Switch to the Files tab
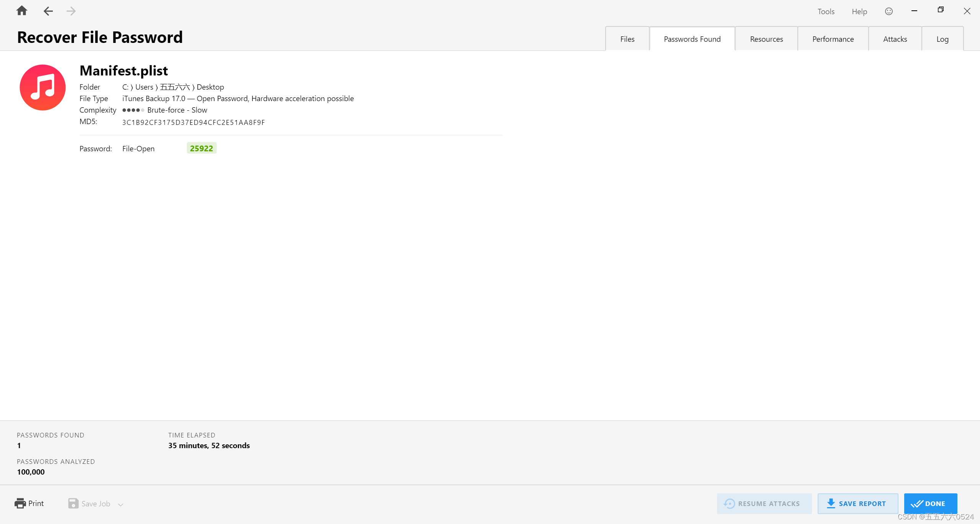Image resolution: width=980 pixels, height=524 pixels. click(x=627, y=39)
